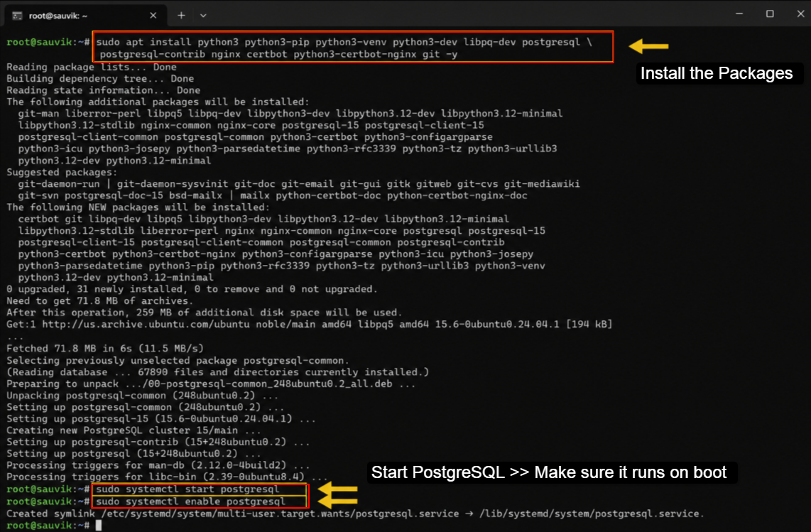Click 'Suggested packages:' line
This screenshot has width=811, height=532.
tap(62, 173)
